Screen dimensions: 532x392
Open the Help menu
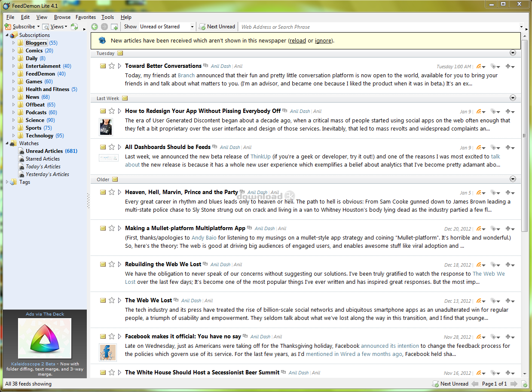tap(126, 17)
